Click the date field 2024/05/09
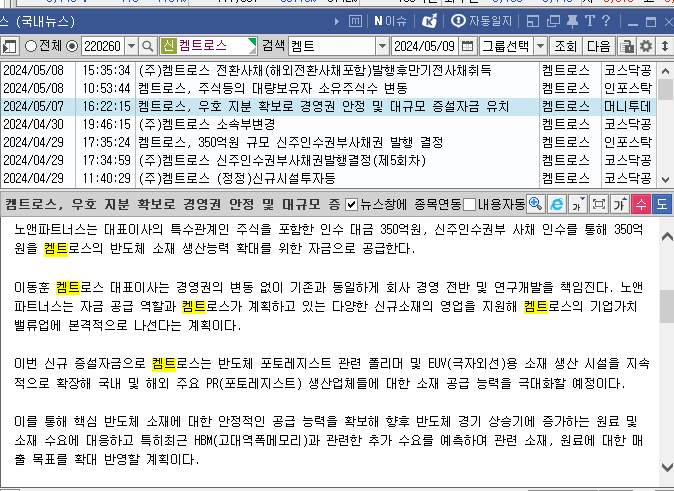Viewport: 674px width, 491px height. (425, 46)
